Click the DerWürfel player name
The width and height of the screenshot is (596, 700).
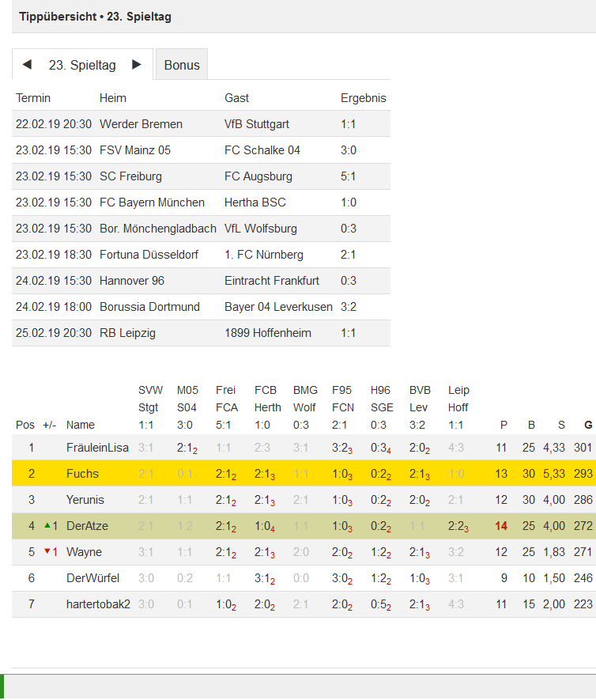(92, 577)
